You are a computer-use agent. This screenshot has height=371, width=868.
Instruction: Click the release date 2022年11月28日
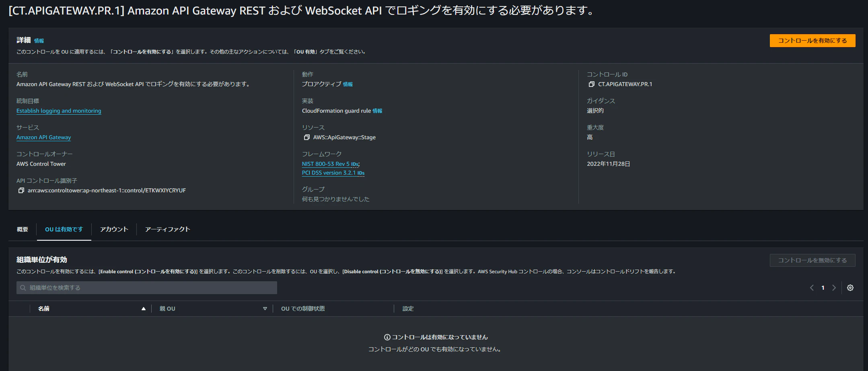point(608,164)
